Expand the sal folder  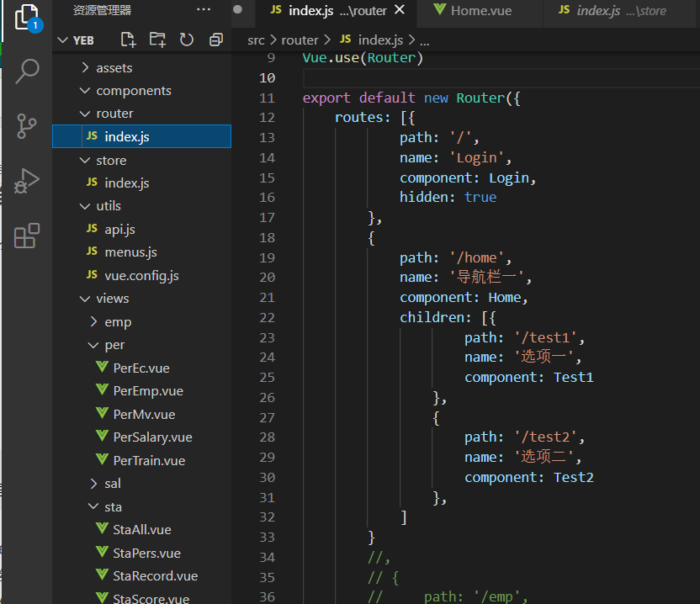click(93, 484)
